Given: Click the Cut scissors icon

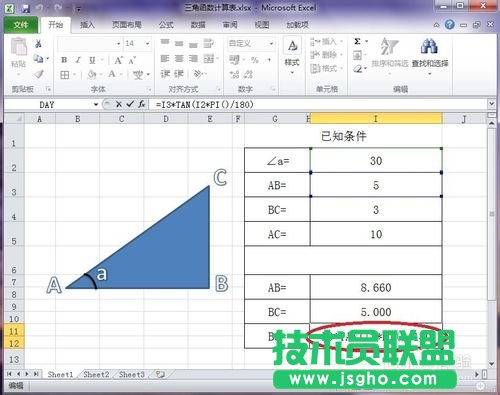Looking at the screenshot, I should tap(38, 44).
